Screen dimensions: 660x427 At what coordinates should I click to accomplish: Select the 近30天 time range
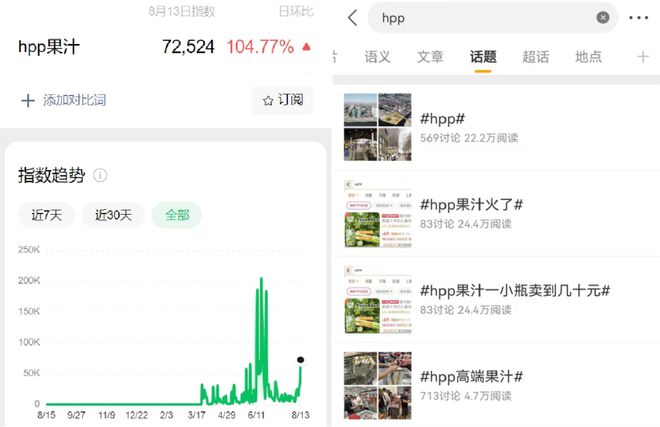click(x=113, y=215)
